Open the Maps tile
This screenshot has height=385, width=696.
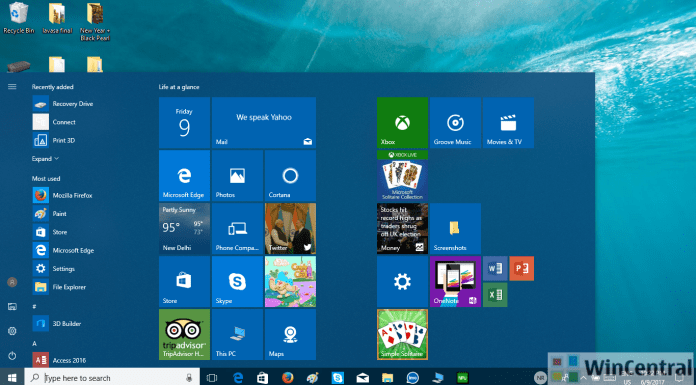(x=290, y=334)
